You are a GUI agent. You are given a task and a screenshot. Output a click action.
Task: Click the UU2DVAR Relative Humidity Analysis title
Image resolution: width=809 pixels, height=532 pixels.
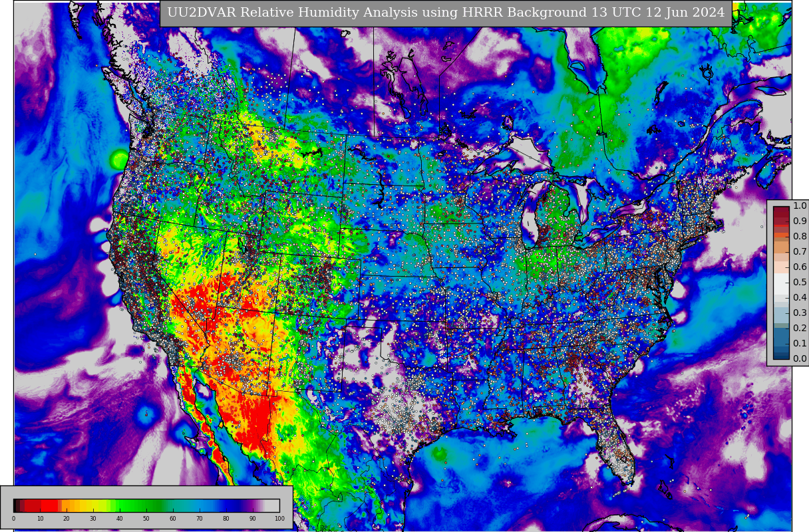click(x=446, y=13)
